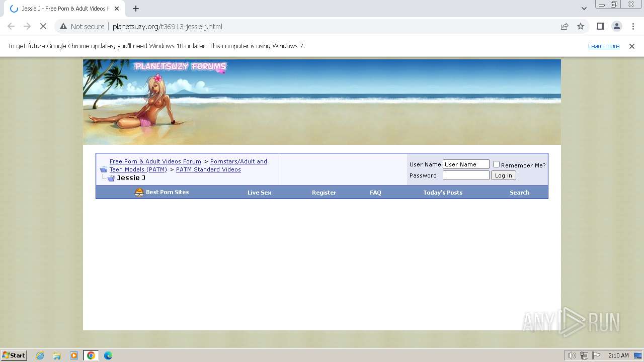Image resolution: width=644 pixels, height=362 pixels.
Task: Bookmark this tab with star icon
Action: pos(581,27)
